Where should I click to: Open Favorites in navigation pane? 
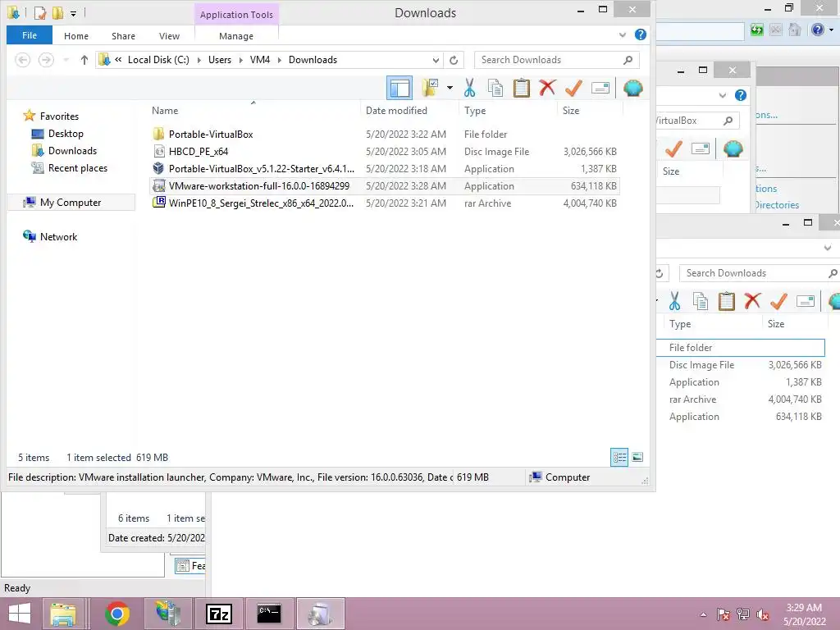pos(59,116)
